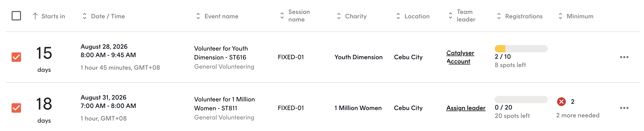Open more options for 1 Million Women event

coord(624,108)
